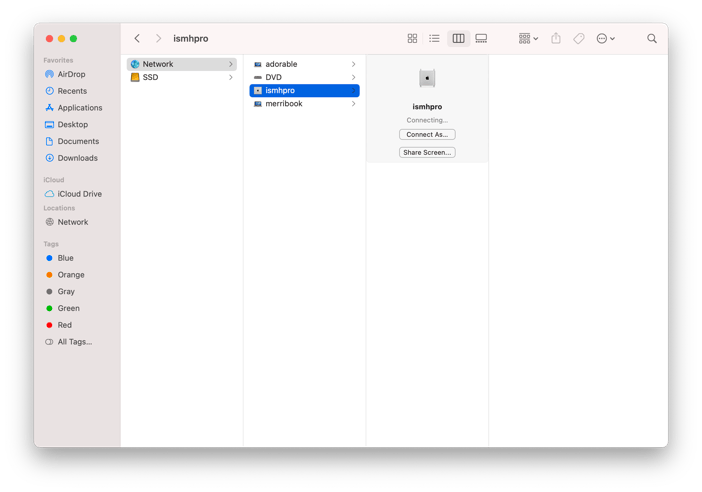The image size is (702, 492).
Task: Expand the DVD row chevron
Action: tap(353, 77)
